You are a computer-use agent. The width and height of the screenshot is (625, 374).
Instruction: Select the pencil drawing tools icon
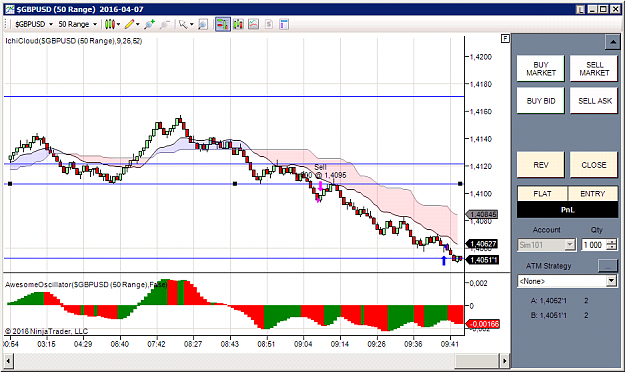point(129,24)
